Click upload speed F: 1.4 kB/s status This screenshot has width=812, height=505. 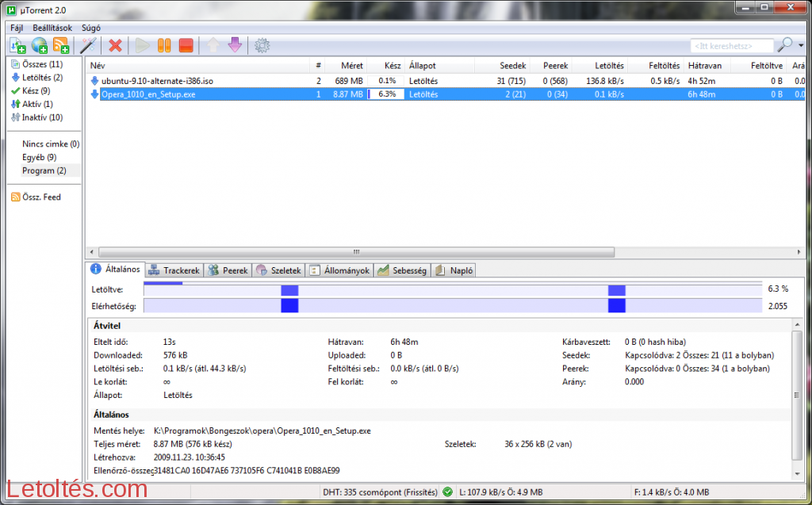(672, 492)
